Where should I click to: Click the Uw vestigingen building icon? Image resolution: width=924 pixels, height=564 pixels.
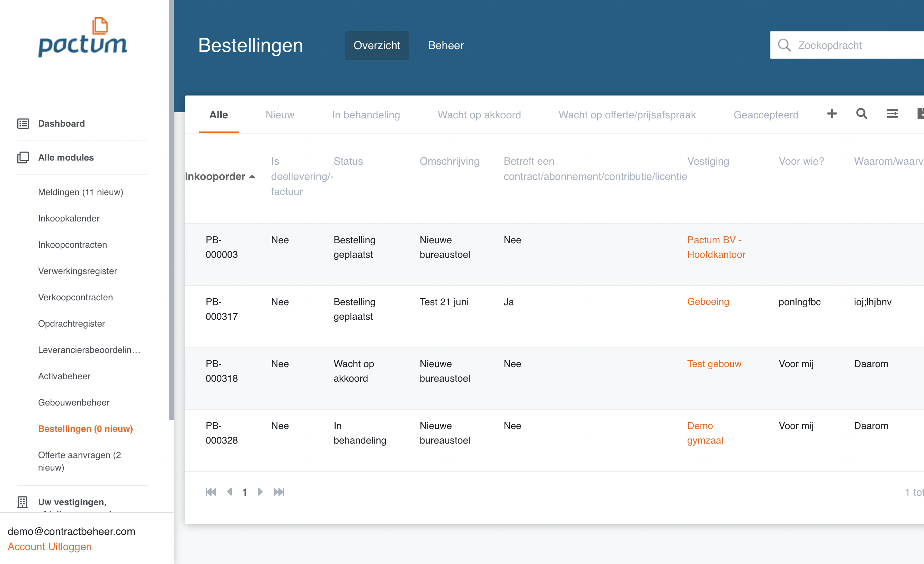(x=23, y=502)
